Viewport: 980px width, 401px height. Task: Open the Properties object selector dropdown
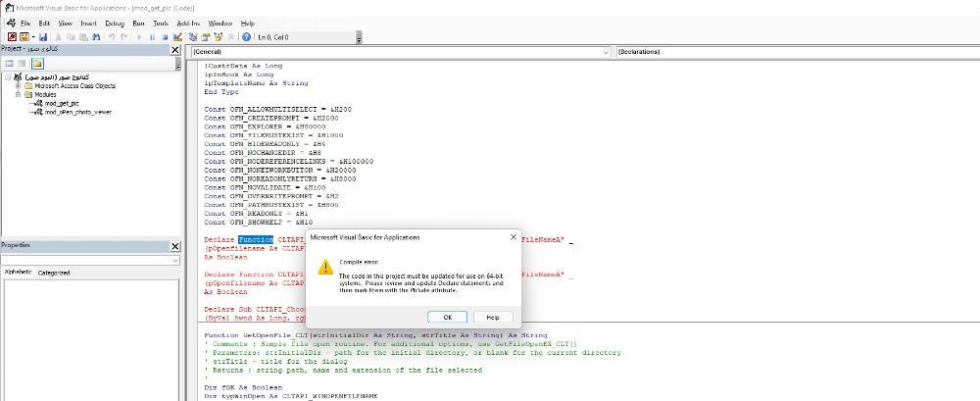pos(90,260)
